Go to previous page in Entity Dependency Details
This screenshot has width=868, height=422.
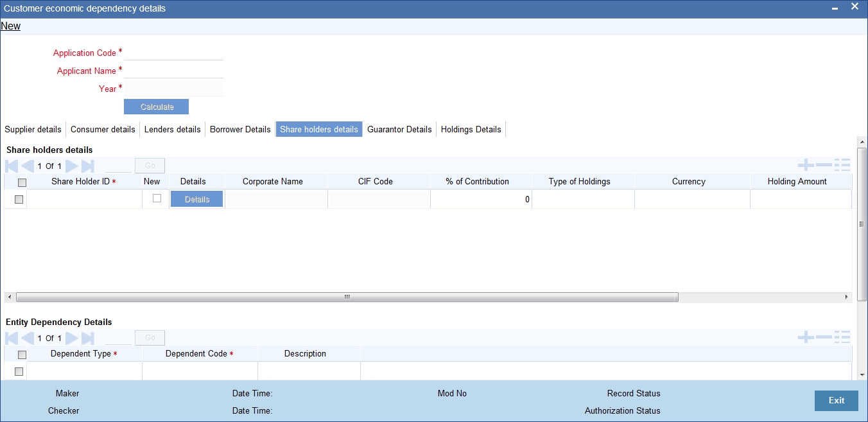pyautogui.click(x=27, y=338)
